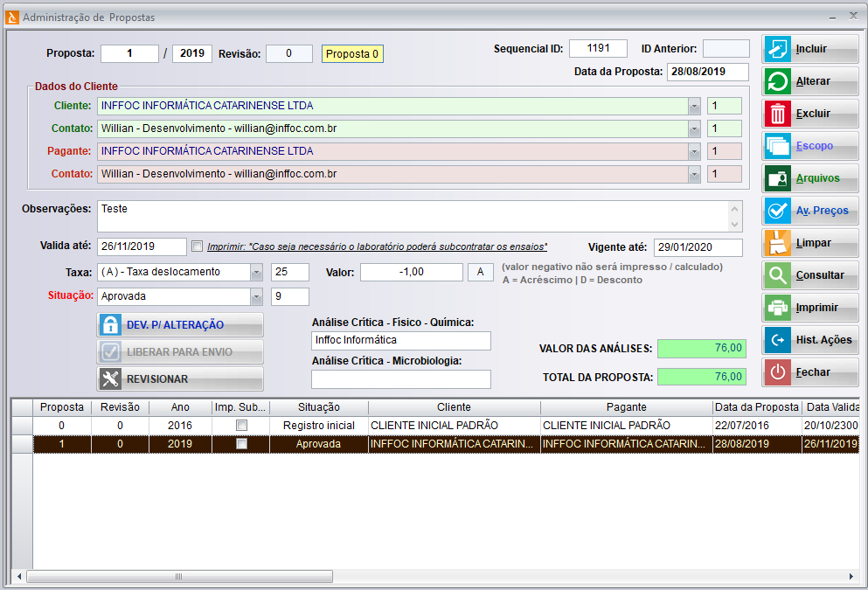This screenshot has height=590, width=868.
Task: Click the green Alterar refresh icon
Action: click(x=777, y=82)
